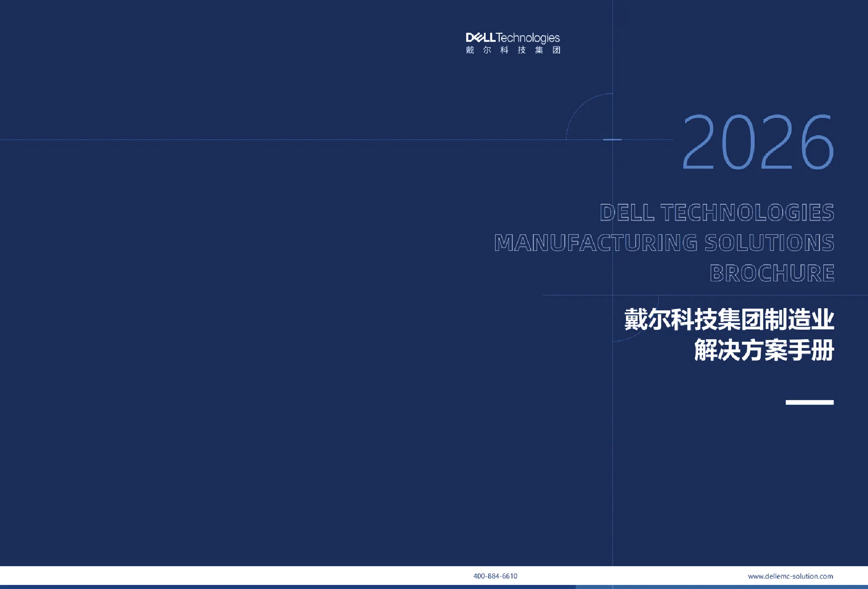
Task: Click the 解决方案手册 title line
Action: pyautogui.click(x=764, y=350)
